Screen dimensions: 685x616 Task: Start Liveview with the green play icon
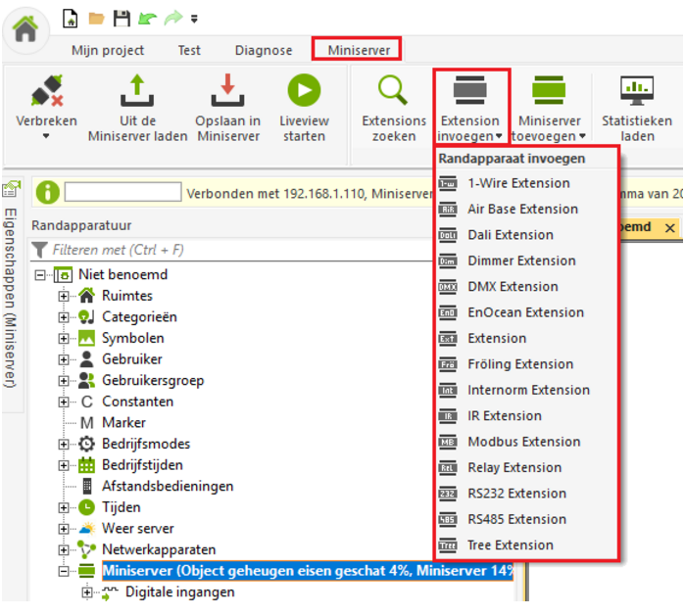(304, 90)
